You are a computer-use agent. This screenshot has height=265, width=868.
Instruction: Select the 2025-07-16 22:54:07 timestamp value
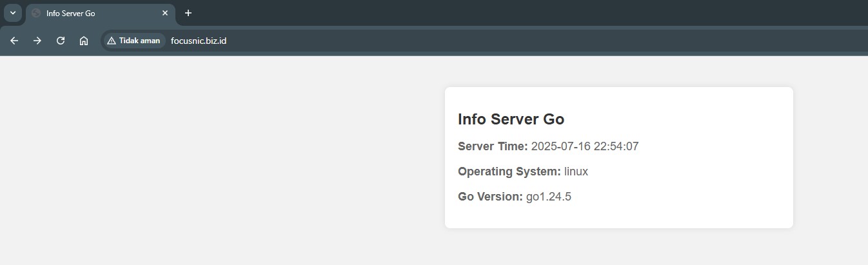[x=584, y=146]
